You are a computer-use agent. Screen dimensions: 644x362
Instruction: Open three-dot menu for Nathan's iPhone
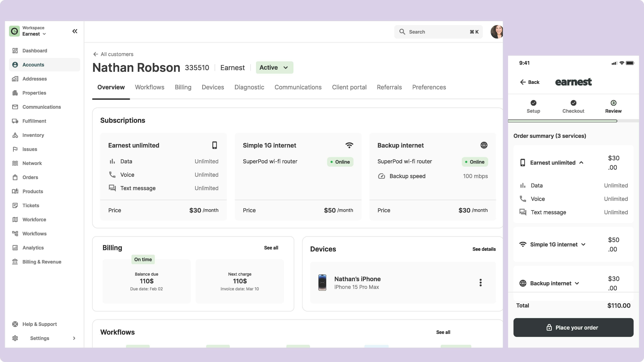(x=480, y=283)
